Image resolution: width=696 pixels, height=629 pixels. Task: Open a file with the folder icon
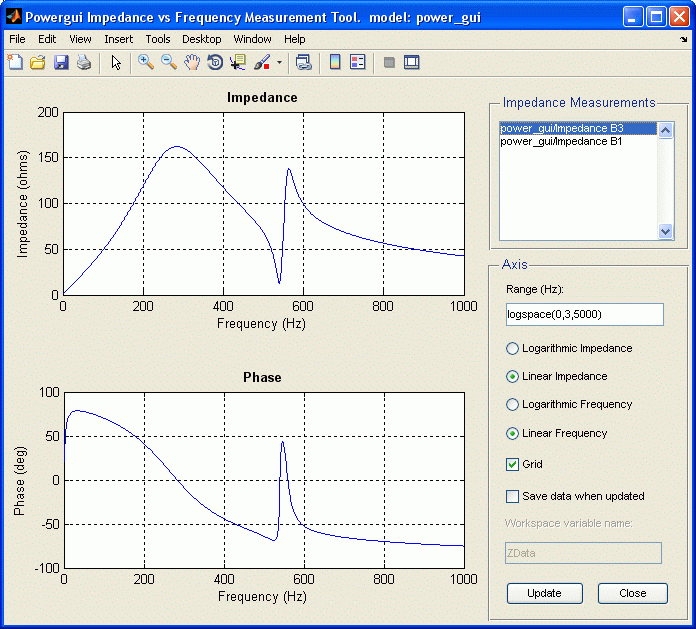[38, 62]
